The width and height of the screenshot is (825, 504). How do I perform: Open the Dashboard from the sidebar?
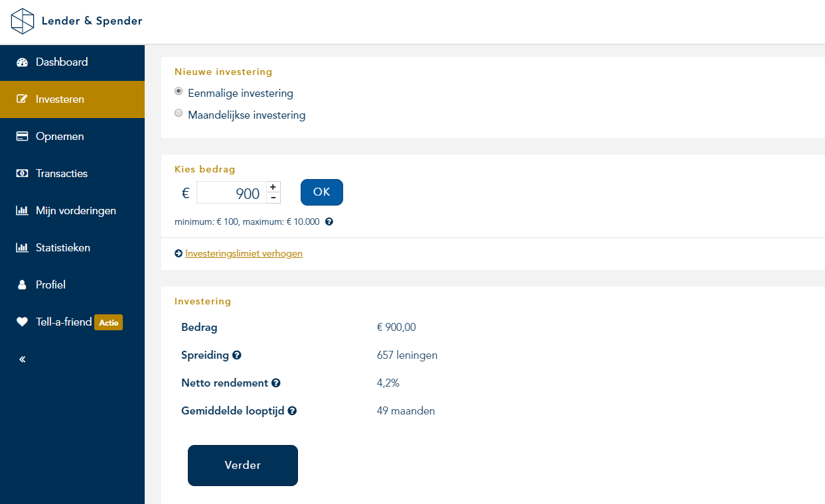61,62
